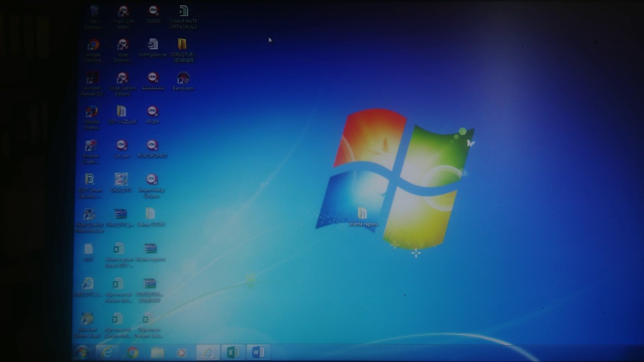Switch to the Excel taskbar button
Screen dimensions: 644x362
[x=232, y=352]
